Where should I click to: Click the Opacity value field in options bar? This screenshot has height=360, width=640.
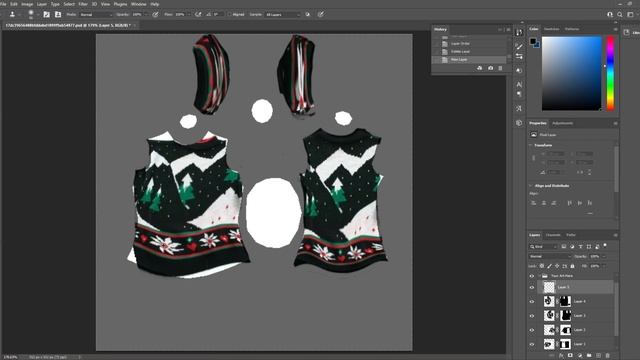coord(137,15)
